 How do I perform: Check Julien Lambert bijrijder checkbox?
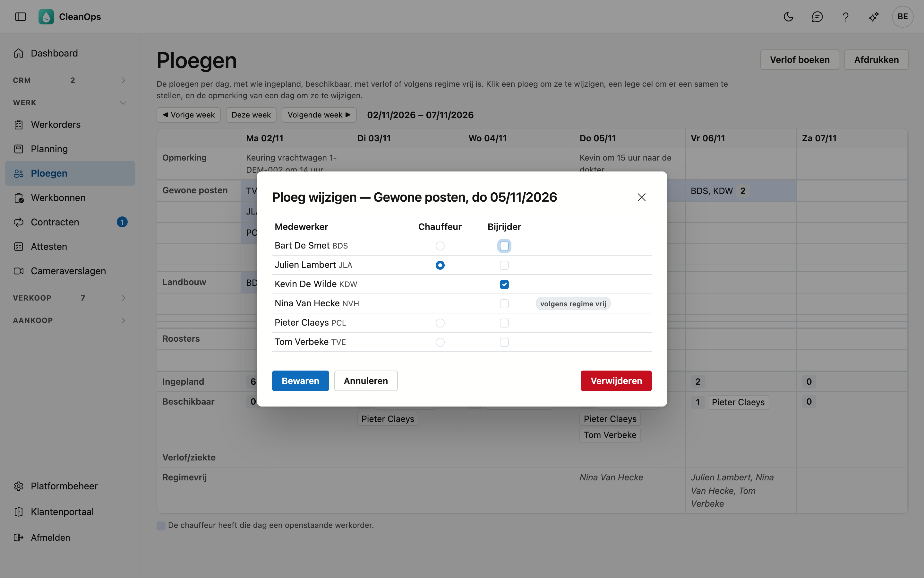[504, 265]
